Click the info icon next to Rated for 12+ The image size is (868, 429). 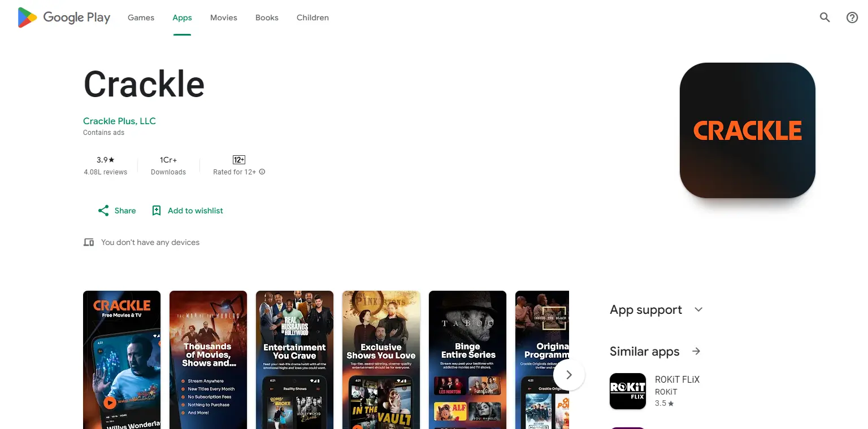tap(262, 172)
